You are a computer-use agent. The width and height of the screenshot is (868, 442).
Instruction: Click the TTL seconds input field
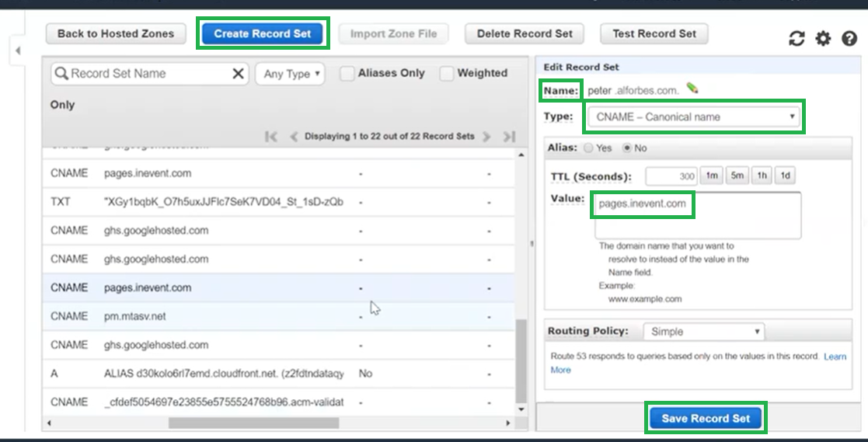click(671, 176)
